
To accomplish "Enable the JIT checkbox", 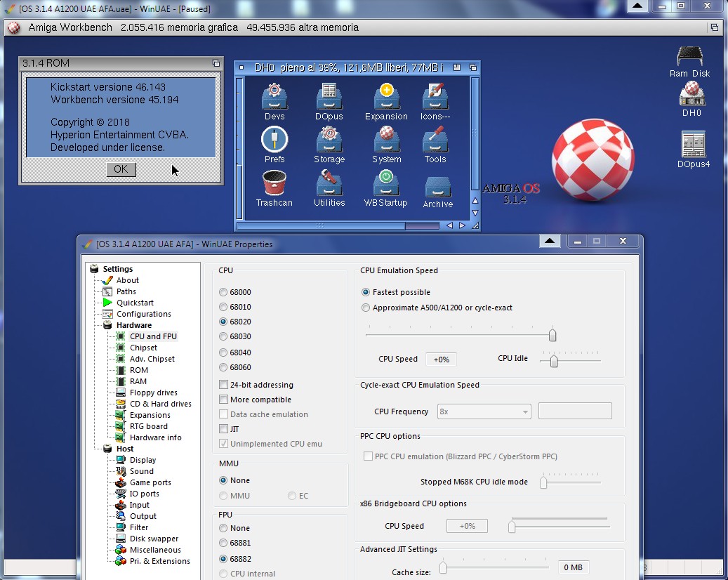I will click(224, 428).
